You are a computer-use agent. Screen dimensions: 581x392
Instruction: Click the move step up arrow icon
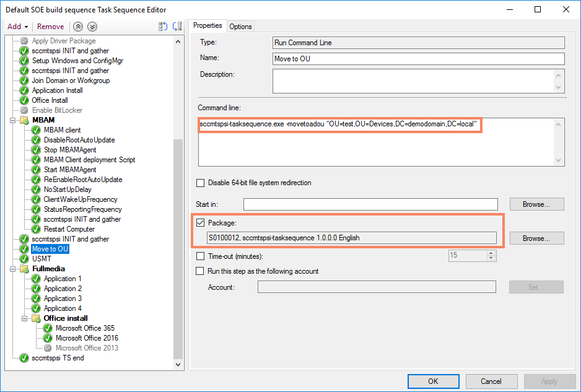pos(77,27)
